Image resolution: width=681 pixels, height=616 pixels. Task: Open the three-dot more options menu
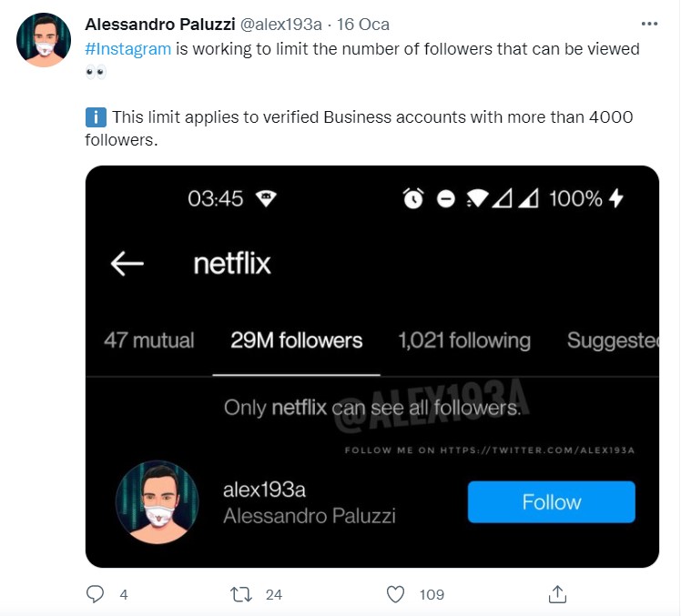click(649, 24)
